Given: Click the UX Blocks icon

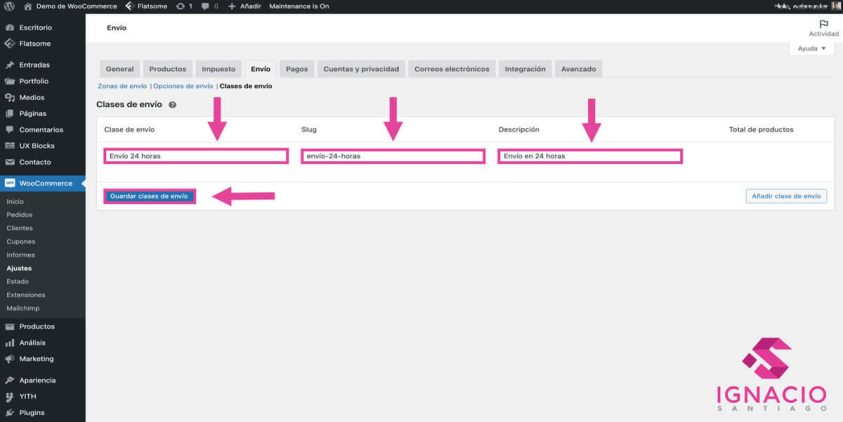Looking at the screenshot, I should click(x=10, y=146).
